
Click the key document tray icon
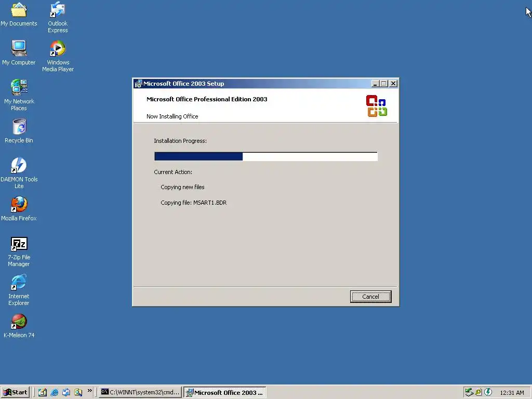478,392
